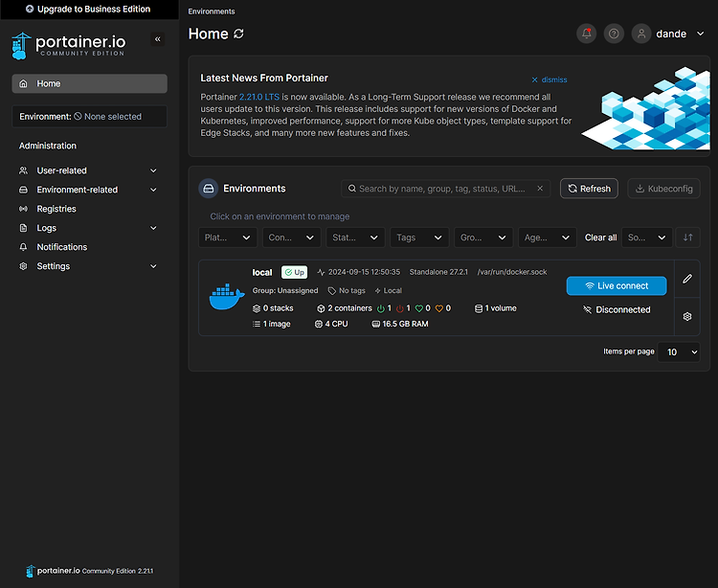The width and height of the screenshot is (718, 588).
Task: Click Environment: None selected box
Action: pos(89,117)
